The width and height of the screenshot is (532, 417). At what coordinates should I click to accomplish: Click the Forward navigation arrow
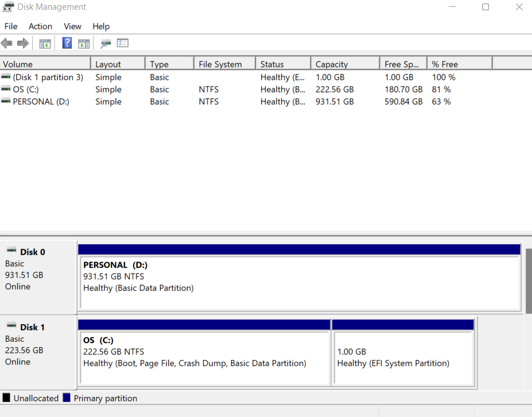(x=22, y=43)
